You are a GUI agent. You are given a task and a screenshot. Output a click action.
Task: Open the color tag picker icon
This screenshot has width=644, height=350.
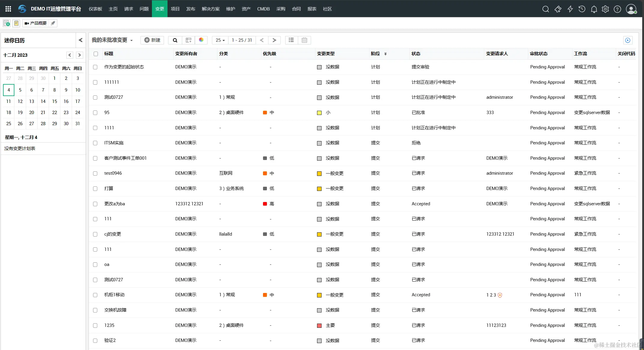coord(201,40)
